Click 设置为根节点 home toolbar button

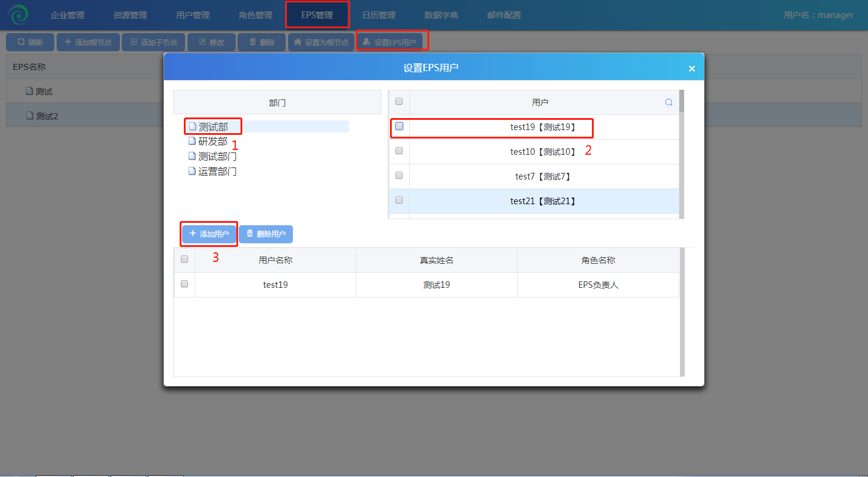(321, 42)
